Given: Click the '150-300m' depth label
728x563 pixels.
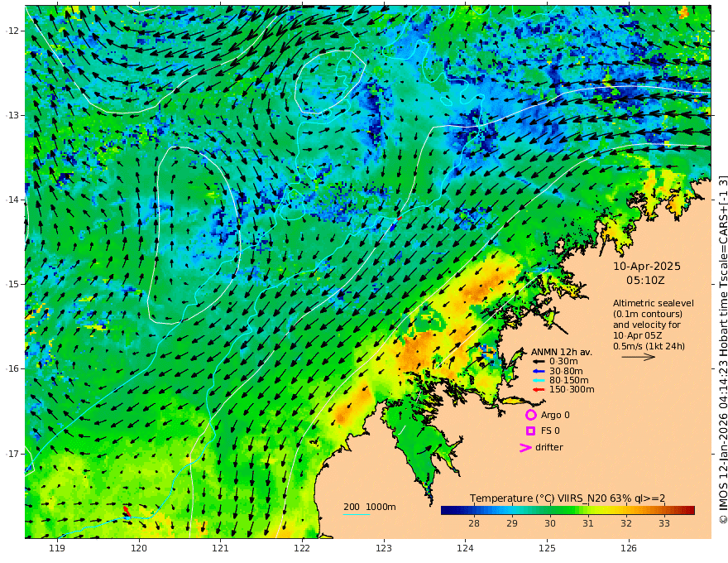Looking at the screenshot, I should pos(572,390).
